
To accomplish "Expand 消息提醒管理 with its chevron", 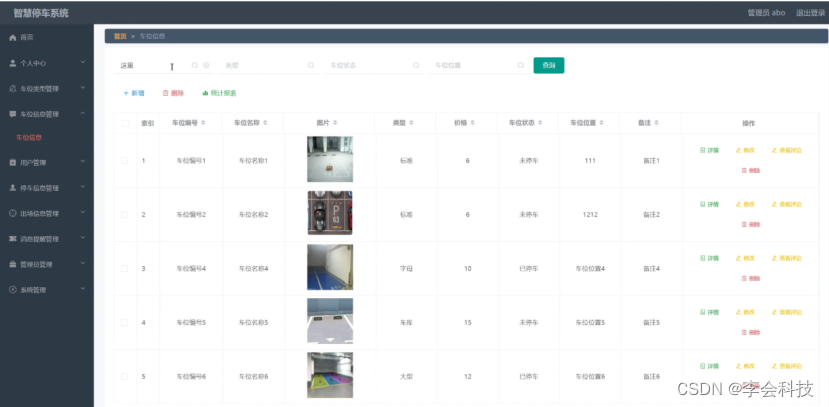I will click(x=82, y=238).
